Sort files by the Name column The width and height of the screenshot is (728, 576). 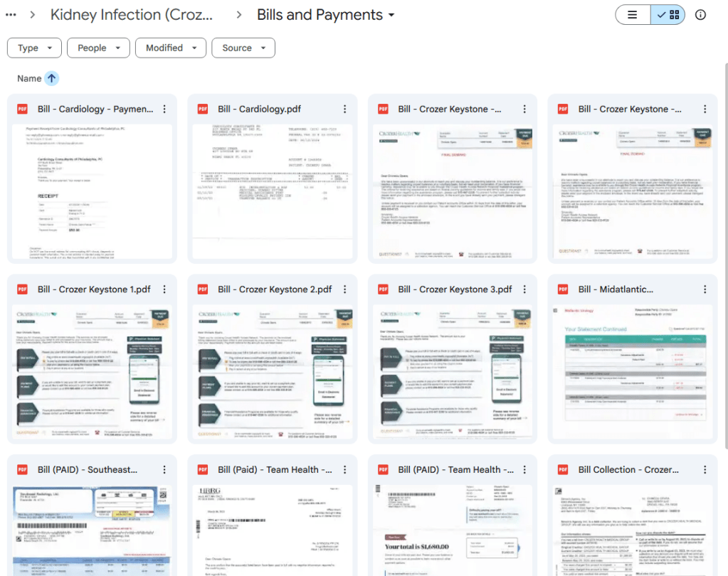29,78
